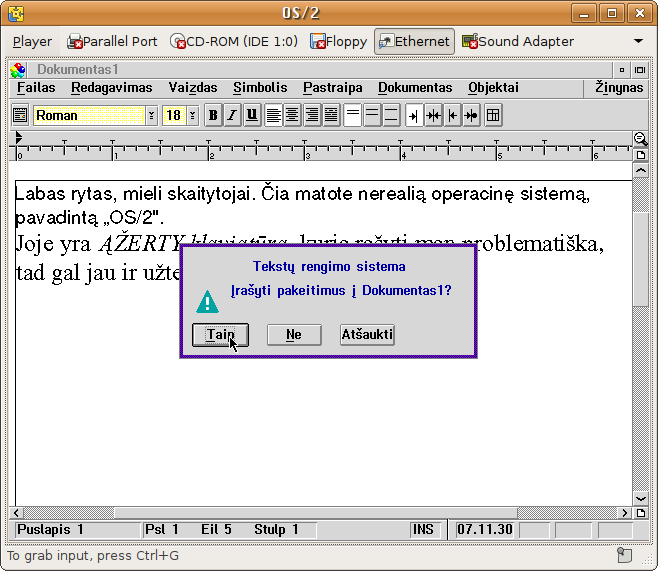Click the Dokumentas1 window maximize icon
The image size is (658, 571).
coord(640,70)
